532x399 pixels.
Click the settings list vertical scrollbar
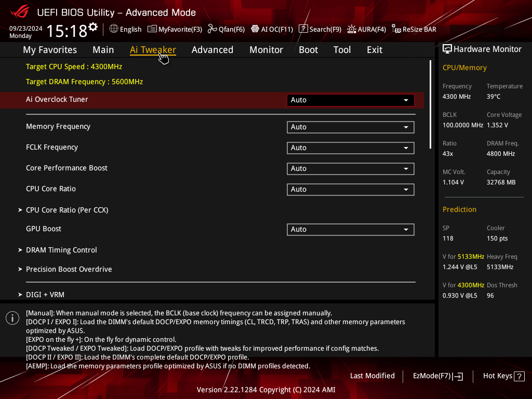(431, 104)
